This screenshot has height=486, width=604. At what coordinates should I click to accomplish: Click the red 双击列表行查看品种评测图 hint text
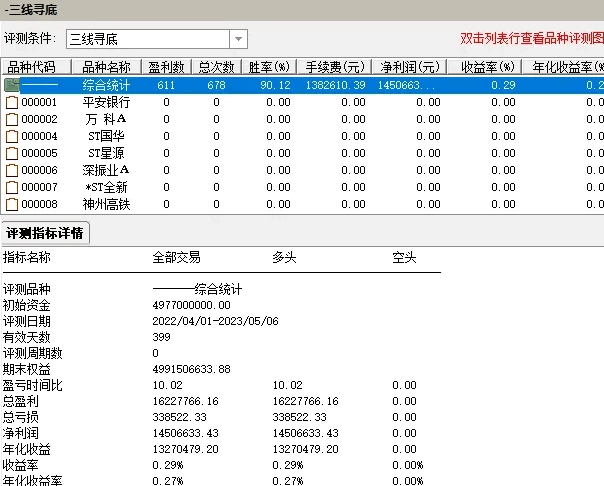tap(532, 38)
